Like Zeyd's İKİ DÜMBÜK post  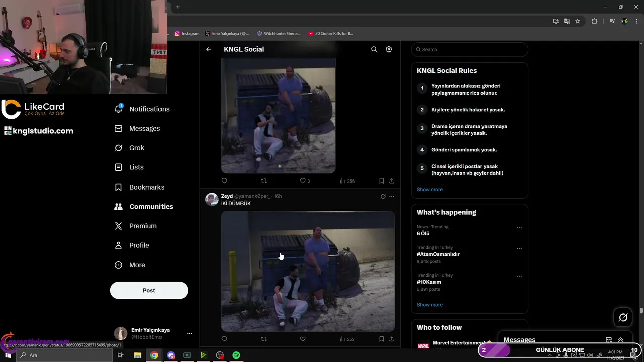303,339
